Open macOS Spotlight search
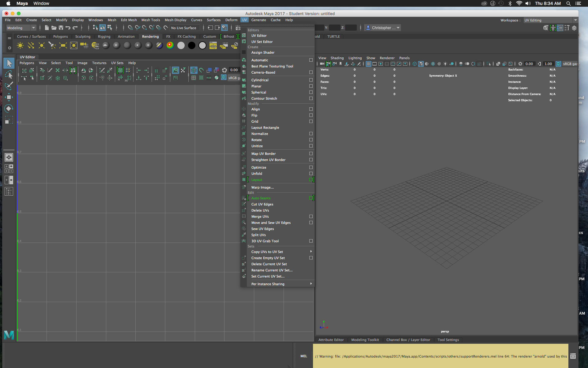Viewport: 588px width, 368px height. [x=568, y=3]
